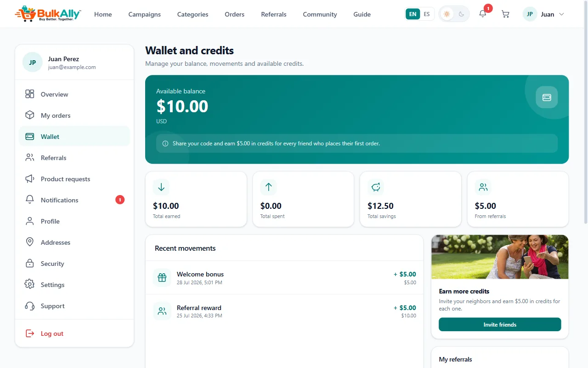Open the notifications bell in header

(x=482, y=14)
